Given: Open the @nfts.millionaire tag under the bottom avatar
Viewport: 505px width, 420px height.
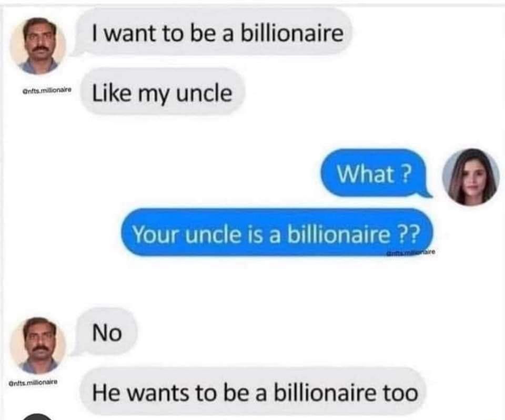Looking at the screenshot, I should (x=34, y=383).
